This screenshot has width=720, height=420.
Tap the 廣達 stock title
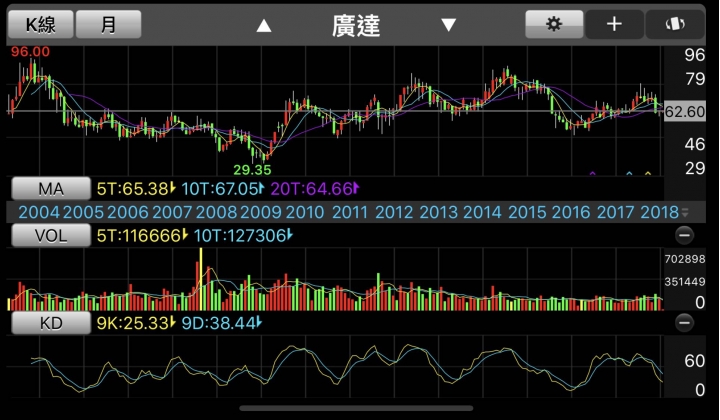coord(356,26)
